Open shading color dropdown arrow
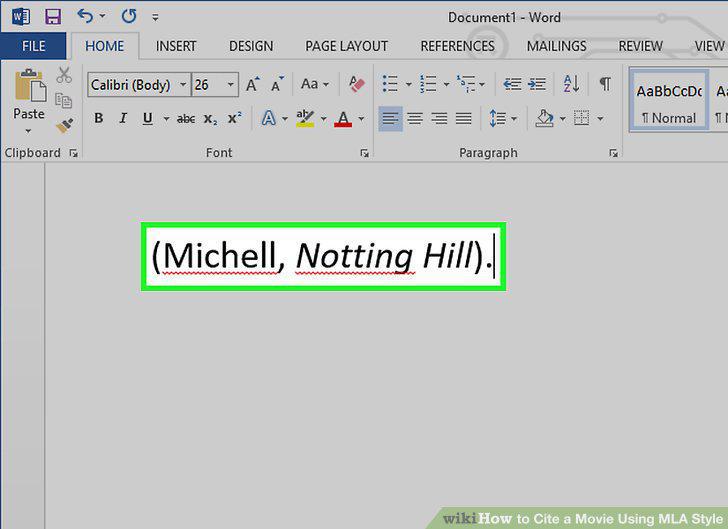Screen dimensions: 728x529 [563, 119]
